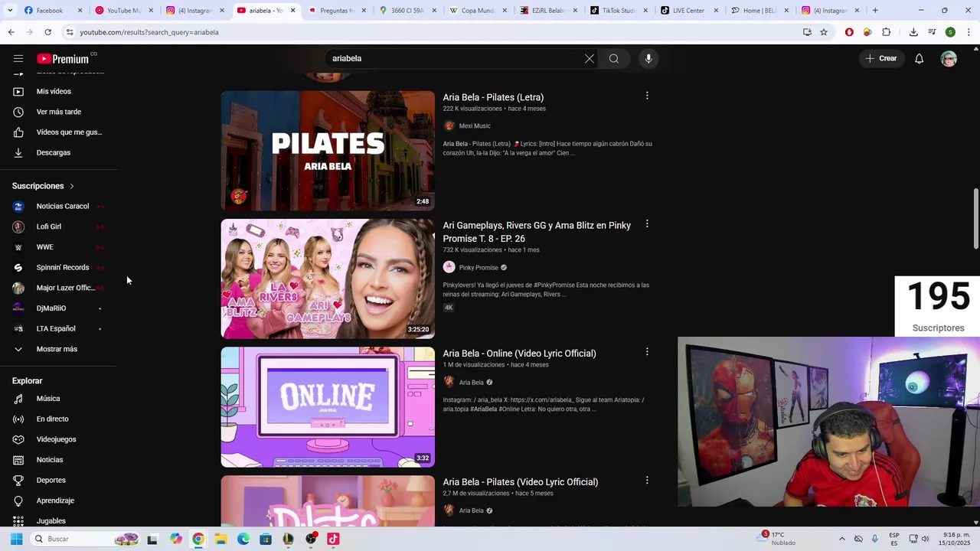Viewport: 980px width, 551px height.
Task: Start voice search with the microphone
Action: tap(648, 59)
